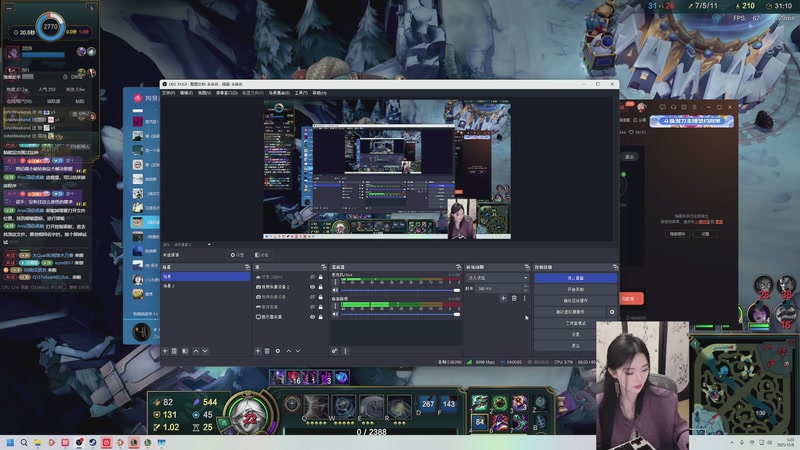Remove transition with trash icon

pyautogui.click(x=514, y=298)
